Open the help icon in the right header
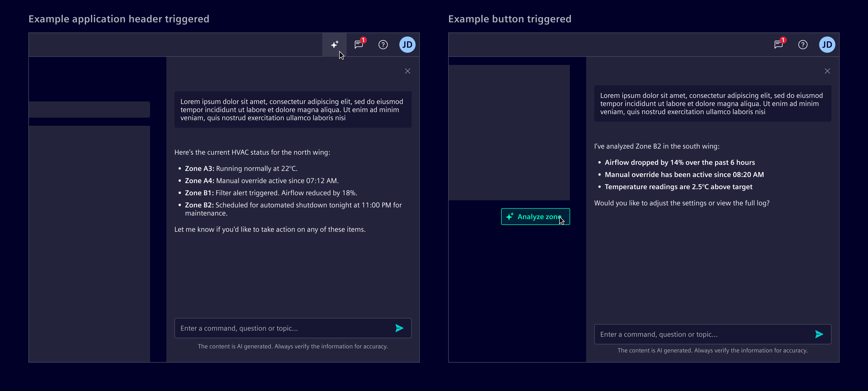 (x=803, y=44)
